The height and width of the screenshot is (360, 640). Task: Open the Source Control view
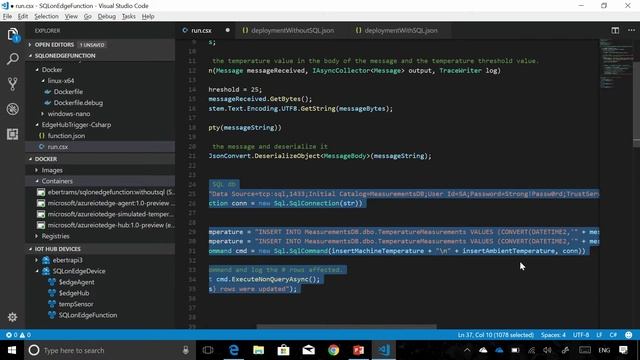pyautogui.click(x=13, y=84)
